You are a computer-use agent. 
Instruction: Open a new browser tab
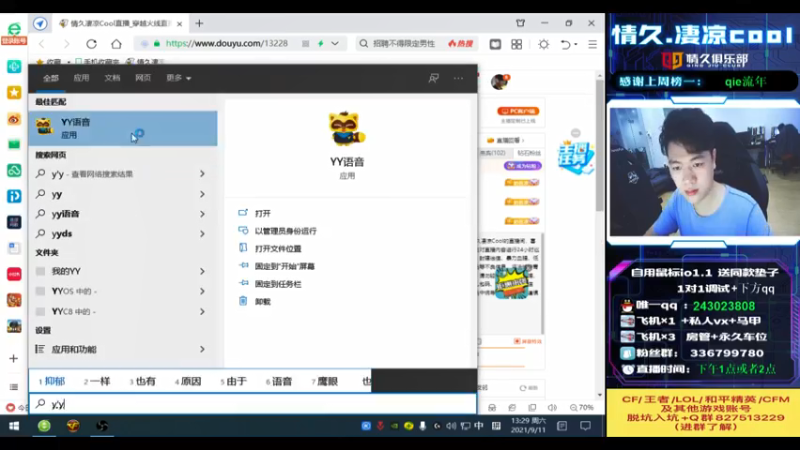[199, 23]
